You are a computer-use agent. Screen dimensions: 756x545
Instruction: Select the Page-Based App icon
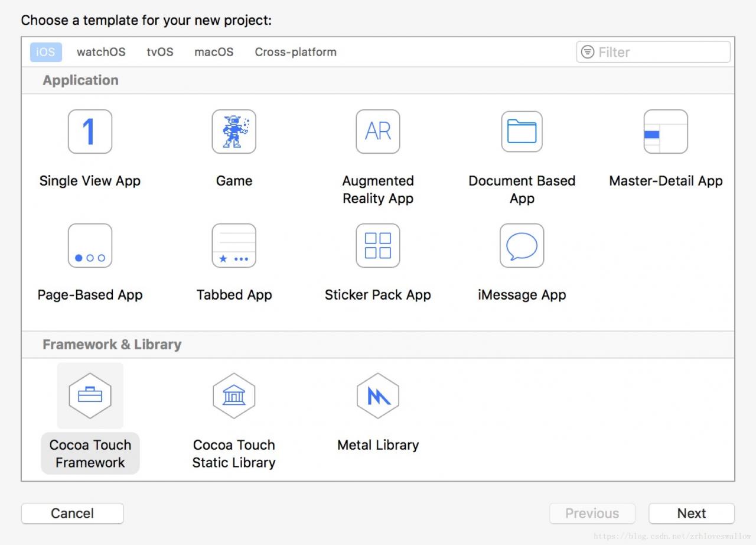pos(90,246)
